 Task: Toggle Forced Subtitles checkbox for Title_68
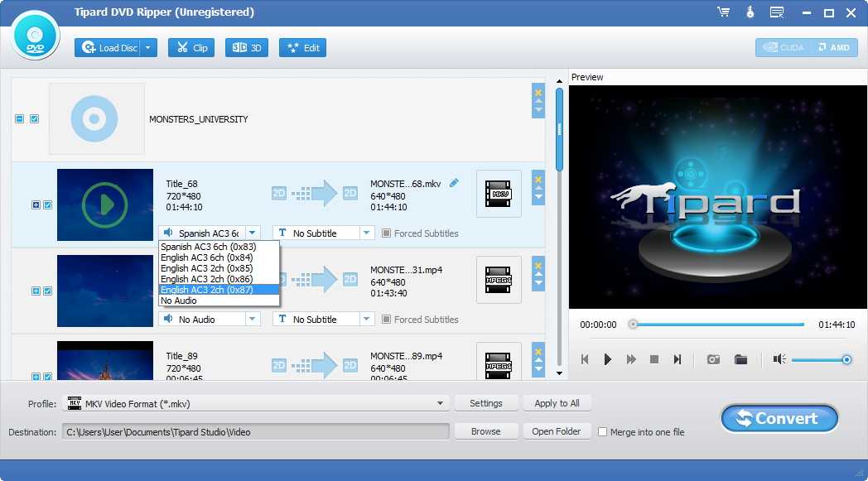click(386, 233)
